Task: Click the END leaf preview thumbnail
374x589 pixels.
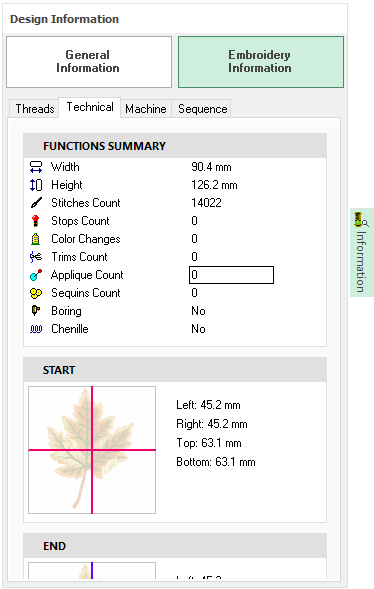Action: [x=92, y=571]
